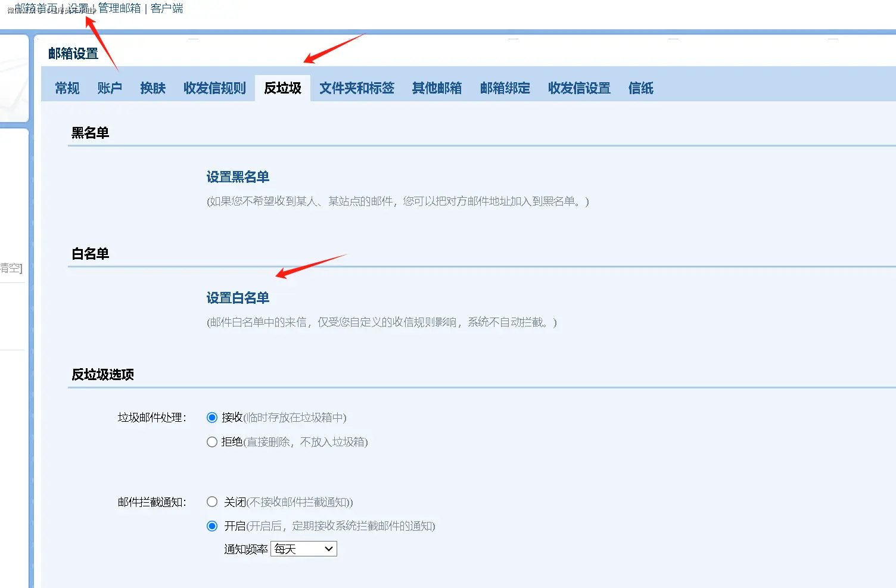Open the 邮箱绑定 tab

[x=505, y=88]
